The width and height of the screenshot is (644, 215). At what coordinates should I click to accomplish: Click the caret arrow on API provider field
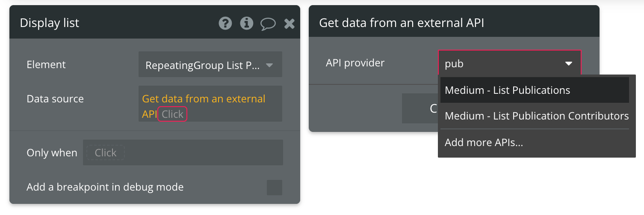point(569,64)
